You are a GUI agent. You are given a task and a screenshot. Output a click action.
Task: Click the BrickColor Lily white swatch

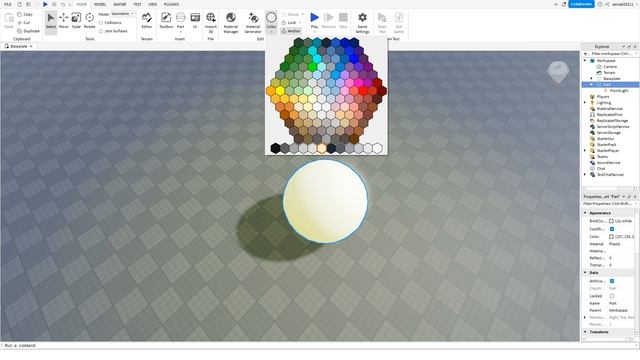[x=611, y=221]
